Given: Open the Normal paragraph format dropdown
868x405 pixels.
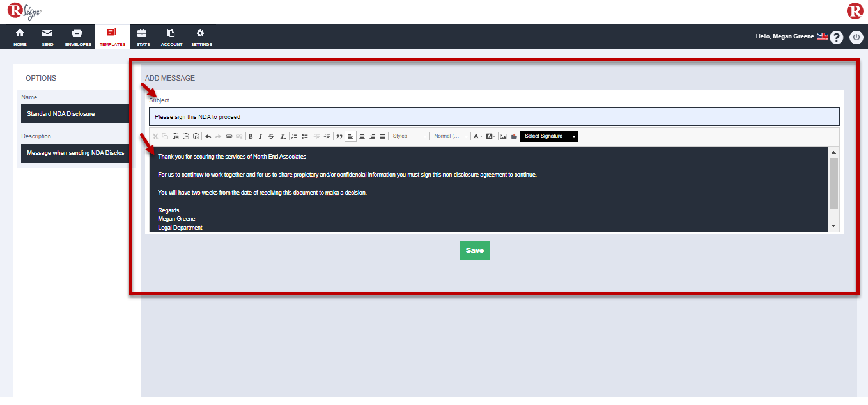Looking at the screenshot, I should (x=449, y=136).
